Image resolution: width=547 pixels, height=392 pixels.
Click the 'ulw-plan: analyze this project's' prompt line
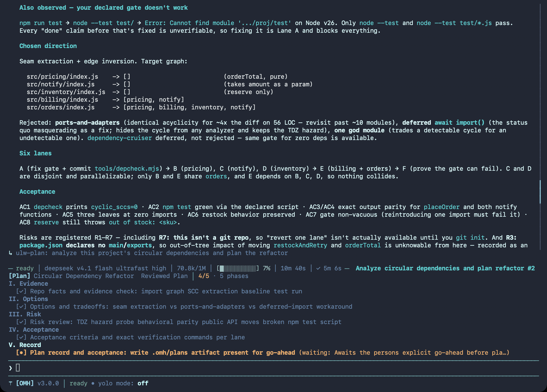[x=152, y=253]
